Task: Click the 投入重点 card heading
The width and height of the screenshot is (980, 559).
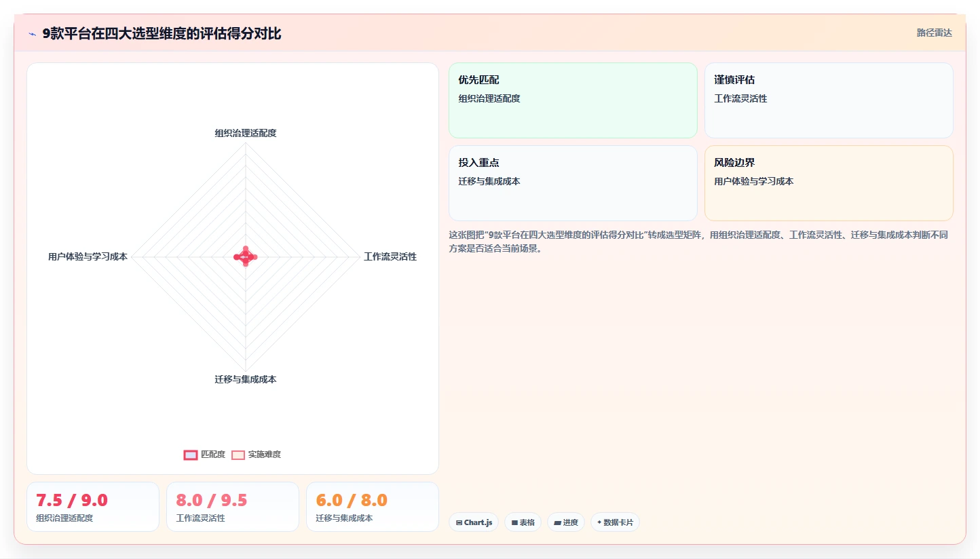Action: (478, 163)
